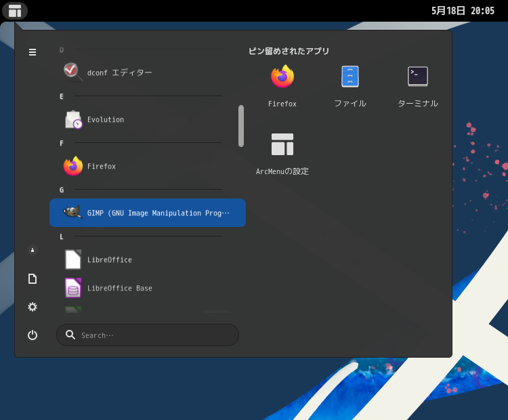Click the search magnifier icon
This screenshot has height=420, width=508.
[x=70, y=335]
